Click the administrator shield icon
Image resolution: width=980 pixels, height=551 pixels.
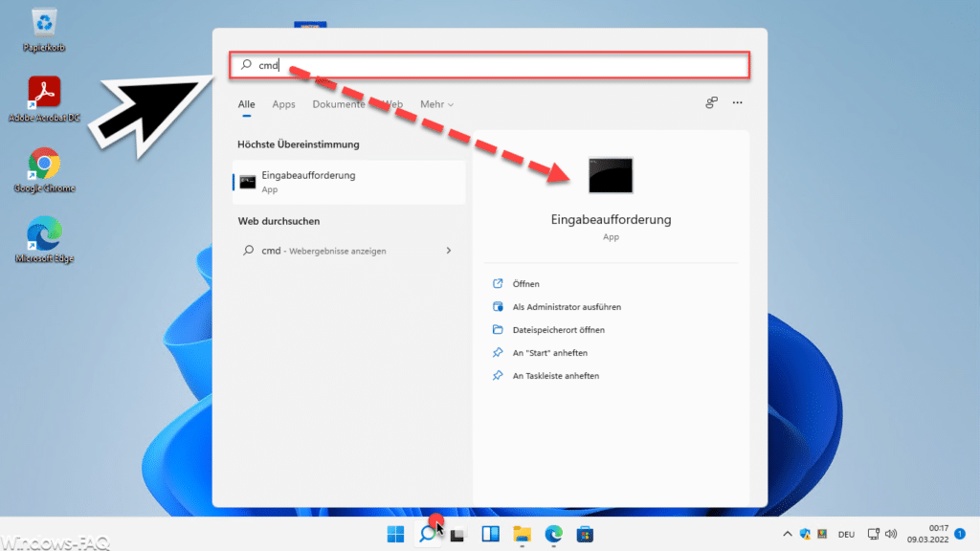498,307
